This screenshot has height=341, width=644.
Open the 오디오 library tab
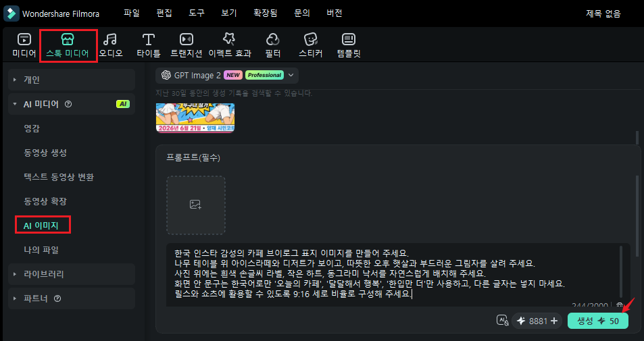[111, 45]
